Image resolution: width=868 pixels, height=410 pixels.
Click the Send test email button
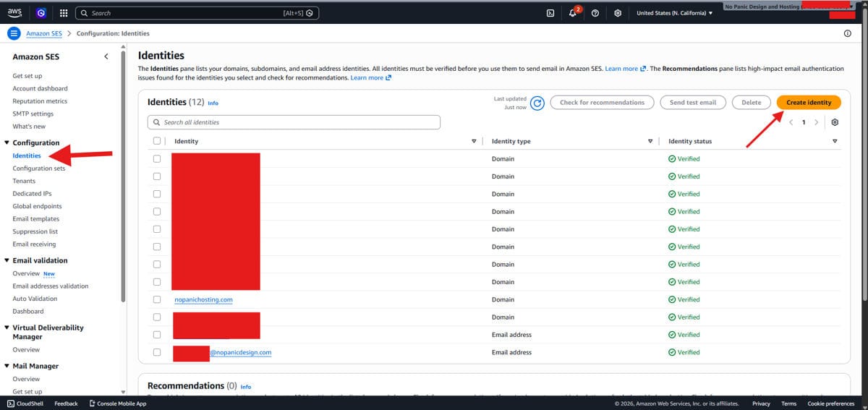coord(693,103)
